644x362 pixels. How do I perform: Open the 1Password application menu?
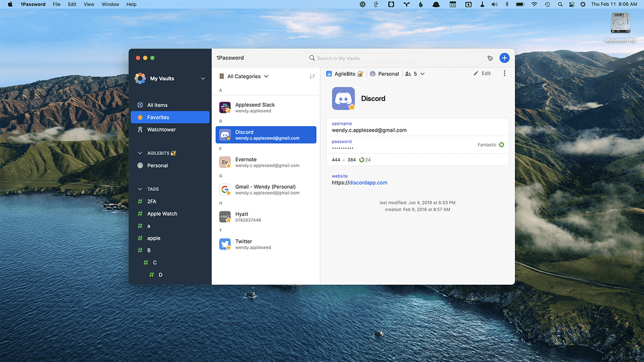click(x=33, y=4)
